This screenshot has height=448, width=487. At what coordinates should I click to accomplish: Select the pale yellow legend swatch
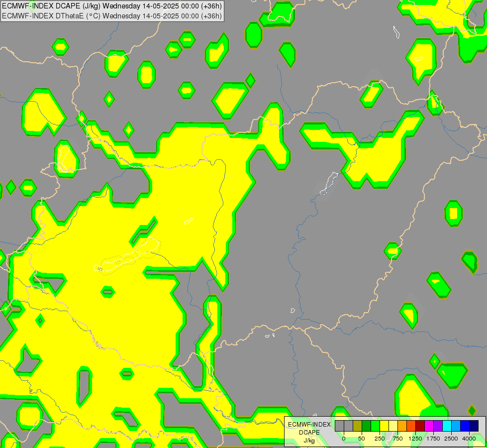[393, 426]
